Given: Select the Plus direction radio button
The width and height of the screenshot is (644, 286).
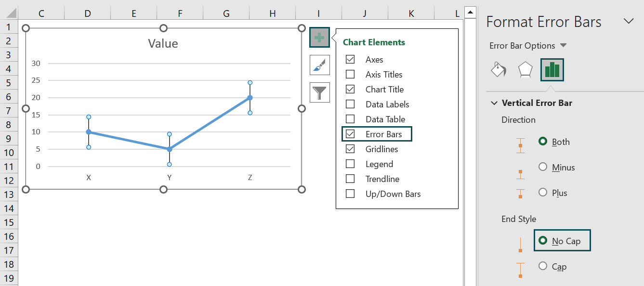Looking at the screenshot, I should coord(543,192).
